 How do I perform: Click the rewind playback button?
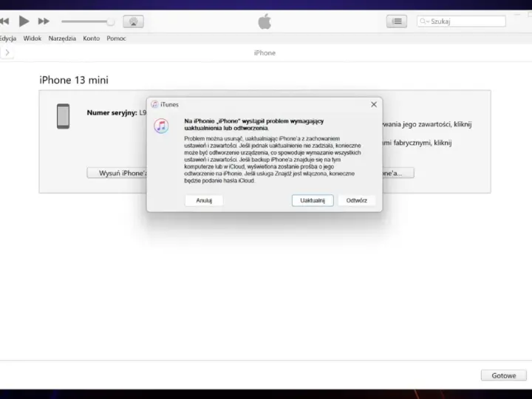tap(4, 21)
